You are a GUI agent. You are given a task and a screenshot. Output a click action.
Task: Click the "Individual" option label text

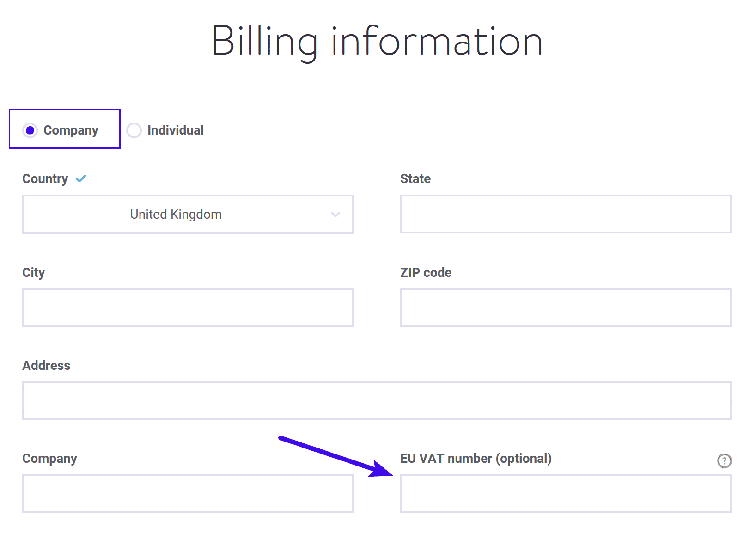176,130
